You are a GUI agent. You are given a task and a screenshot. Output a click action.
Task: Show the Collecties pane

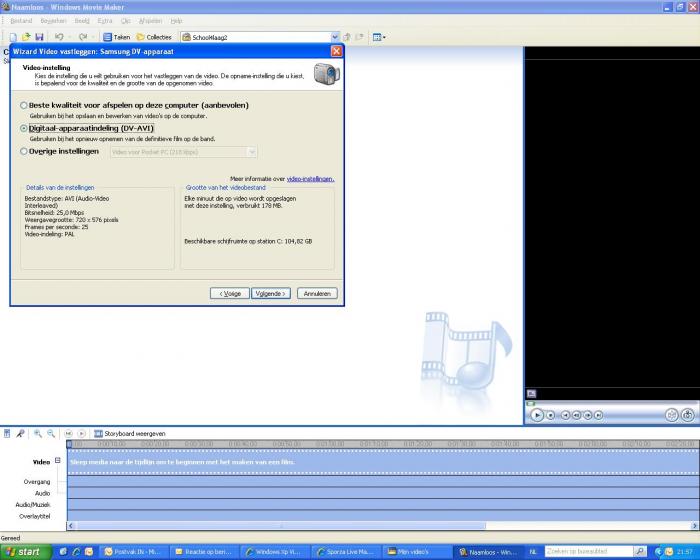tap(154, 37)
